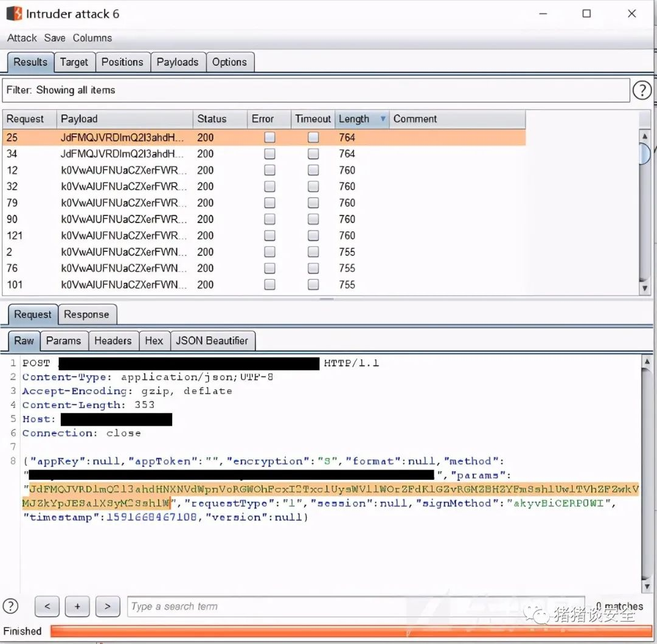Select the Request message tab
Viewport: 657px width, 644px height.
[x=33, y=314]
